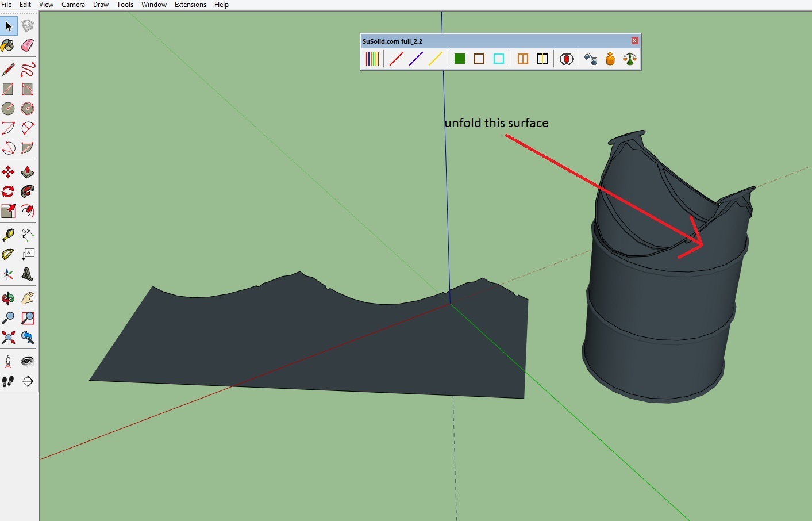Activate the Dimension tool

[28, 235]
